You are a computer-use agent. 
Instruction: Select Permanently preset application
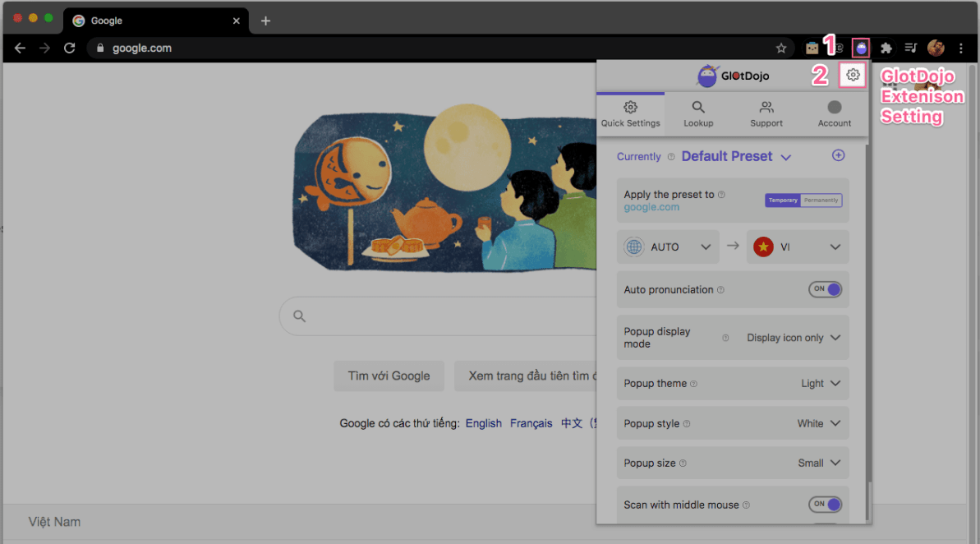coord(821,200)
